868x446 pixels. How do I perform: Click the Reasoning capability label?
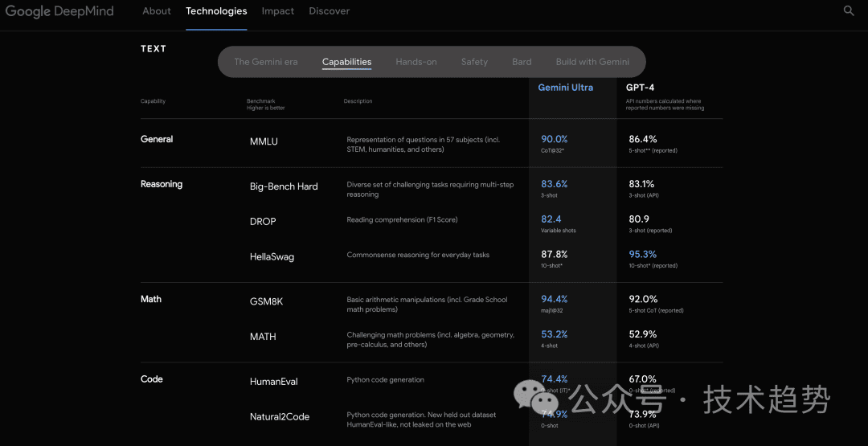click(162, 184)
